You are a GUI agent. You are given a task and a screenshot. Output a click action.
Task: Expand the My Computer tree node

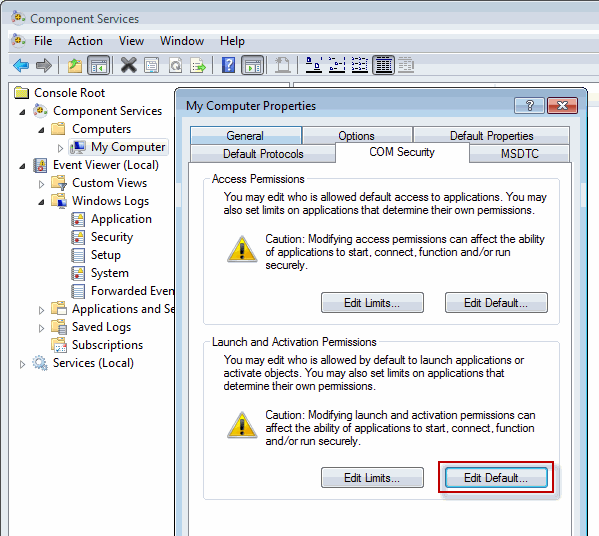coord(60,148)
